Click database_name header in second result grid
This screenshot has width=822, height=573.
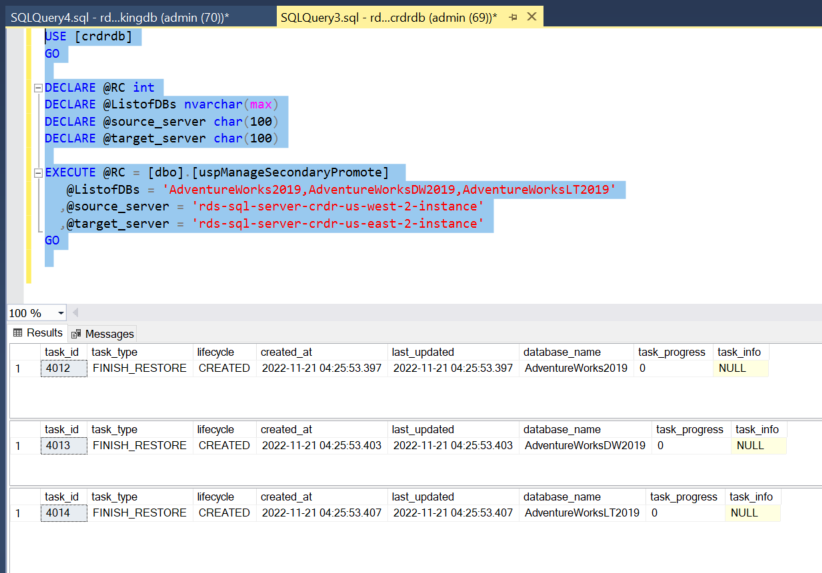pos(562,429)
